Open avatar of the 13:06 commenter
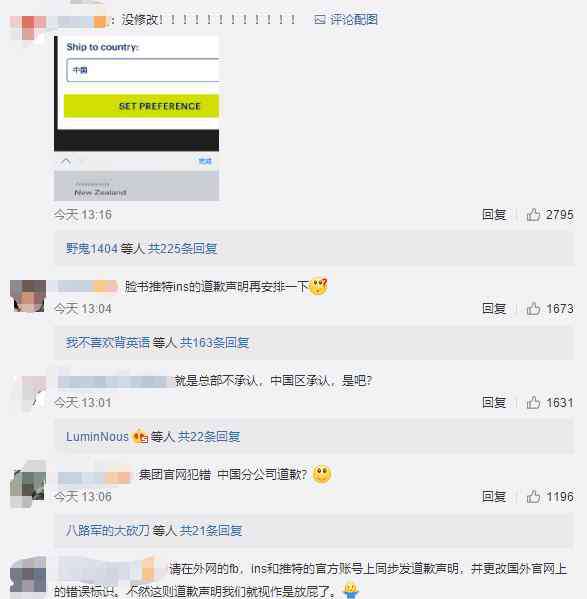Screen dimensions: 587x599 [28, 485]
